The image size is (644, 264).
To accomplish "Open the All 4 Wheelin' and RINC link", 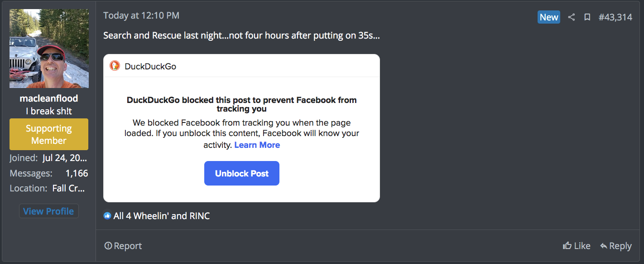I will tap(161, 215).
